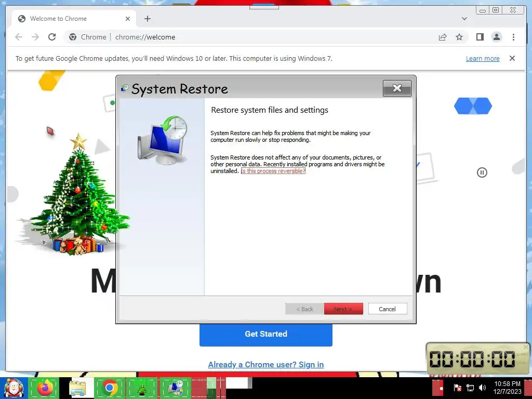Viewport: 532px width, 399px height.
Task: Click the Chrome site info icon in address bar
Action: (73, 37)
